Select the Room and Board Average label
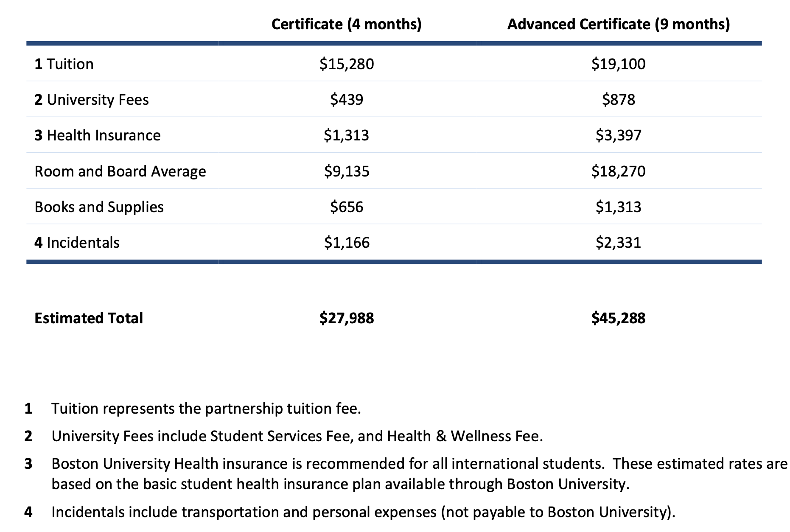The height and width of the screenshot is (532, 790). [120, 171]
